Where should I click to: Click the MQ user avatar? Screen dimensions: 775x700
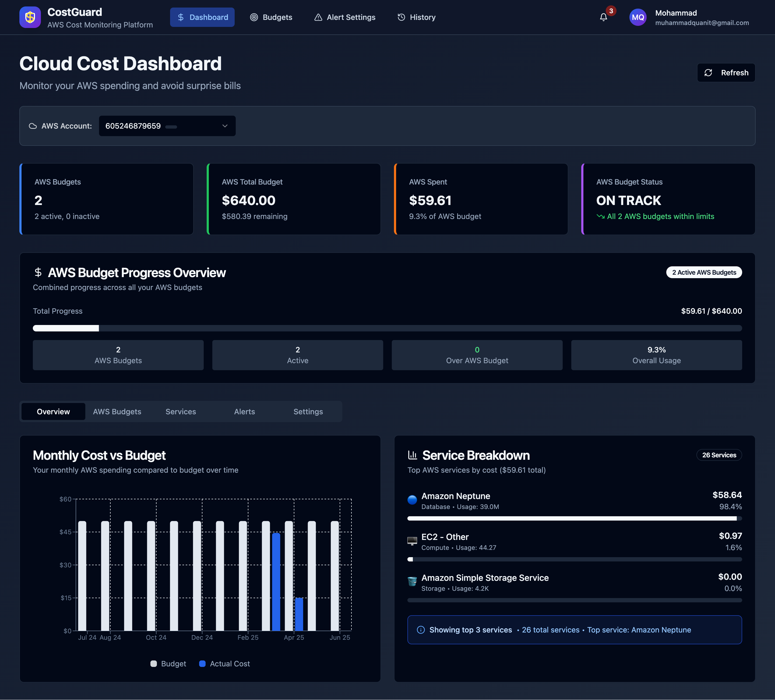tap(638, 17)
